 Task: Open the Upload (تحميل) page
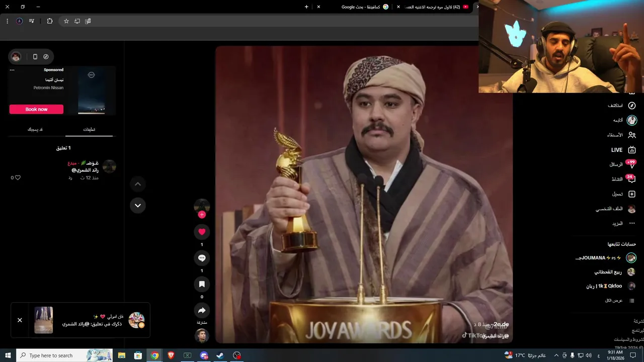[x=623, y=194]
